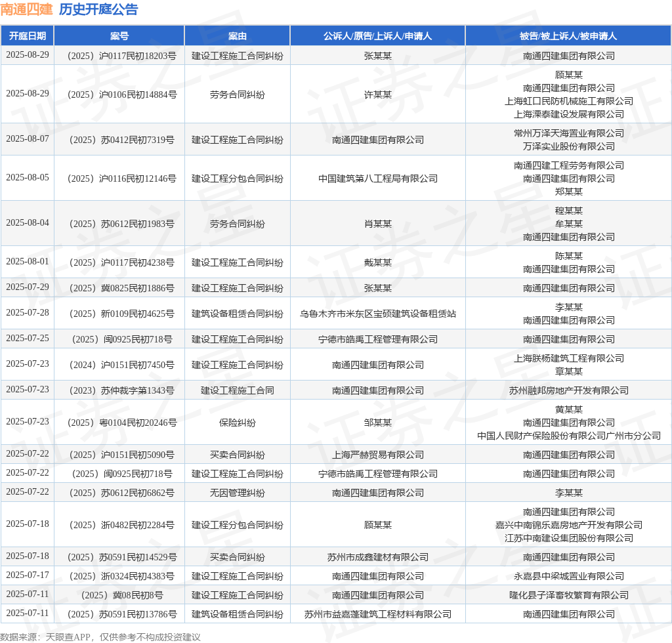
Task: Click case number (2025)冀08民初8号
Action: pos(121,596)
